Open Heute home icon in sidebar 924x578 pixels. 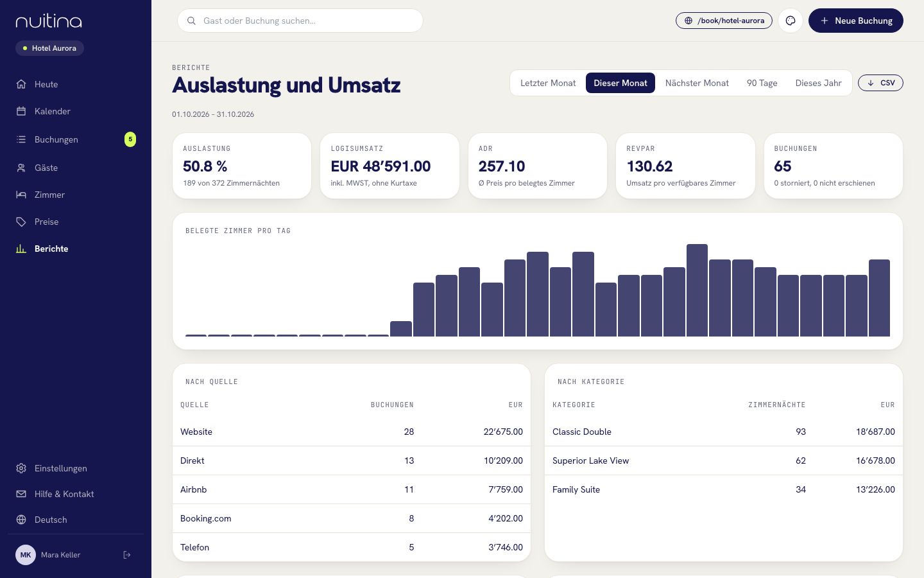(x=21, y=84)
